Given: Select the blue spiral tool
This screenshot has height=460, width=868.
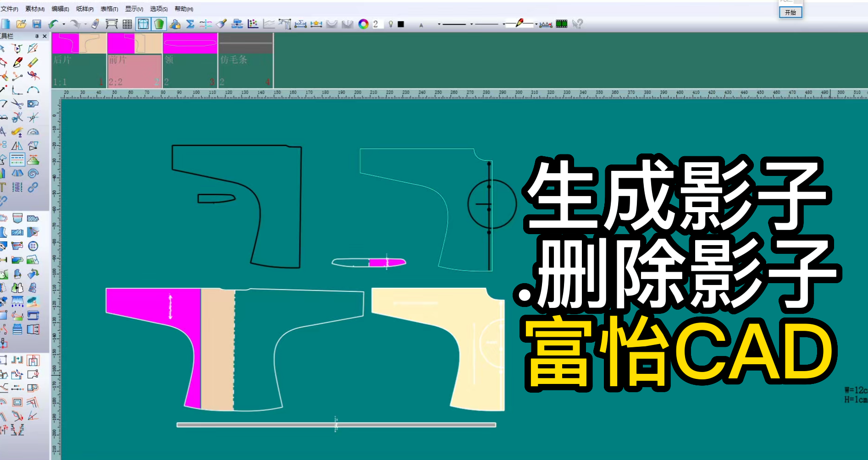Looking at the screenshot, I should click(33, 174).
